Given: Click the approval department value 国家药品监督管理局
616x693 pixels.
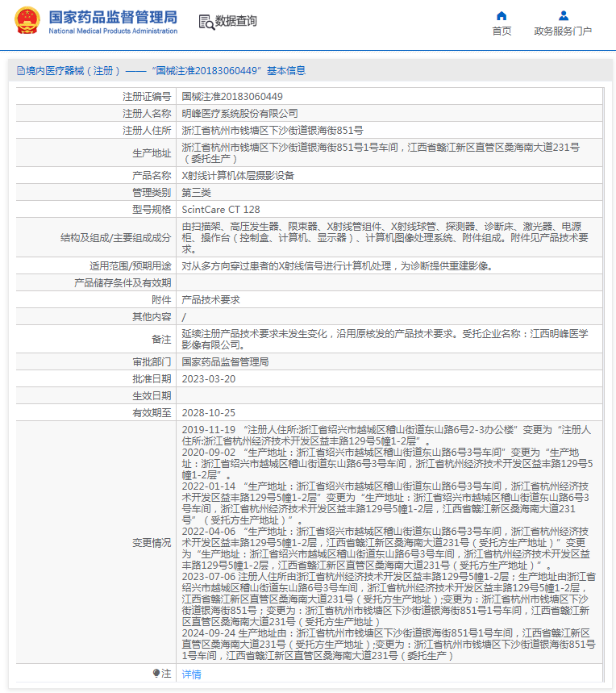Looking at the screenshot, I should tap(225, 362).
